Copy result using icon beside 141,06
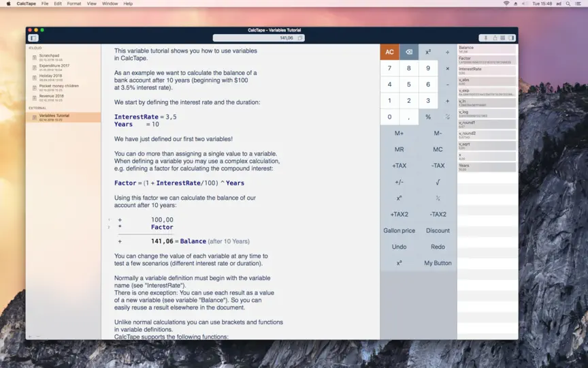 click(300, 38)
